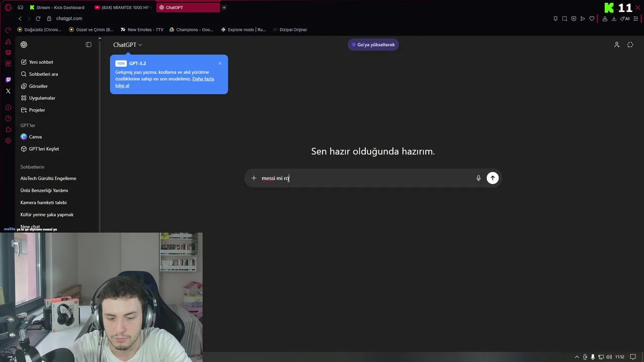
Task: Open Twitch in Opera sidebar
Action: (8, 80)
